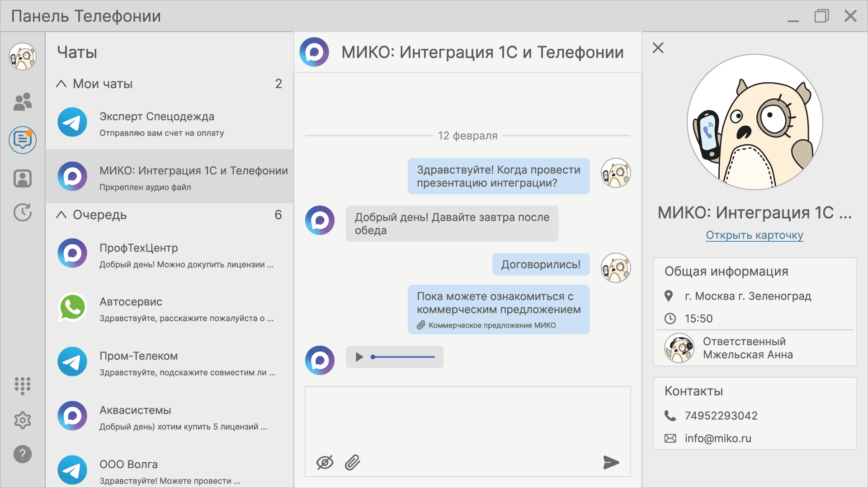The height and width of the screenshot is (488, 868).
Task: Open the contacts people icon in sidebar
Action: 23,102
